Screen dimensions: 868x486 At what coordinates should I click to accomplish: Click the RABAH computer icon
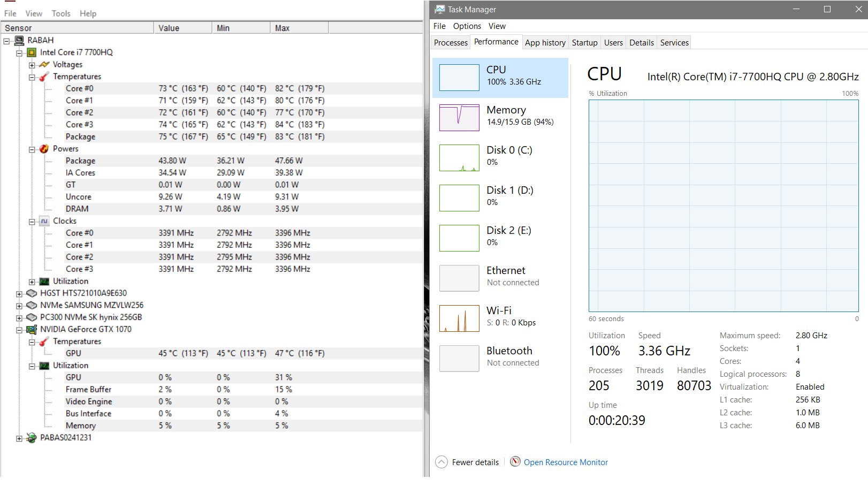pyautogui.click(x=19, y=40)
